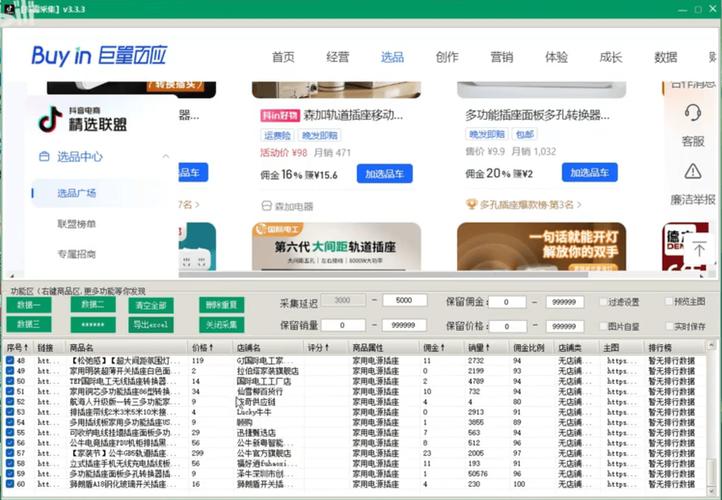This screenshot has width=722, height=500.
Task: Click the 多孔插座爆款榜 trophy icon
Action: pyautogui.click(x=471, y=205)
